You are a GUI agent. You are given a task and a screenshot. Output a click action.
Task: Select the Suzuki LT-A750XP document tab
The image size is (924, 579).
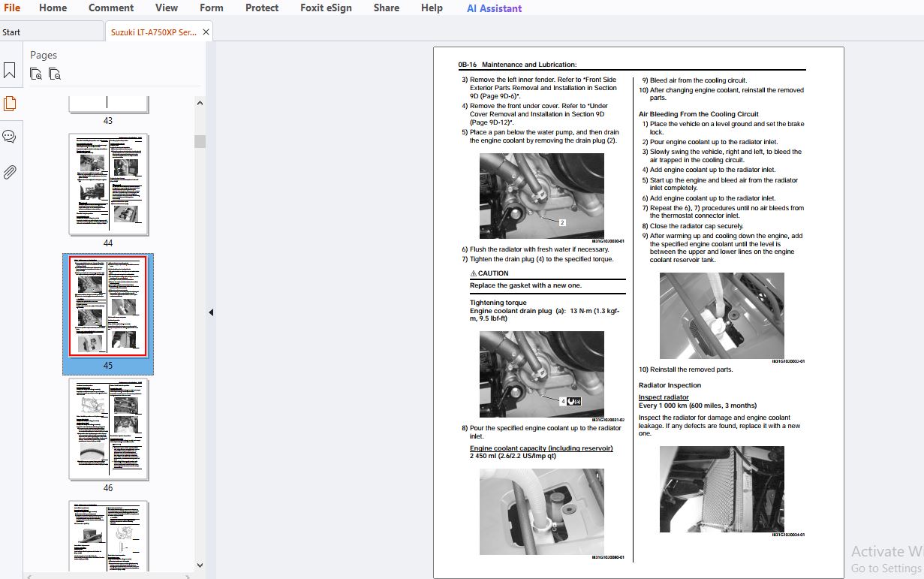coord(153,32)
